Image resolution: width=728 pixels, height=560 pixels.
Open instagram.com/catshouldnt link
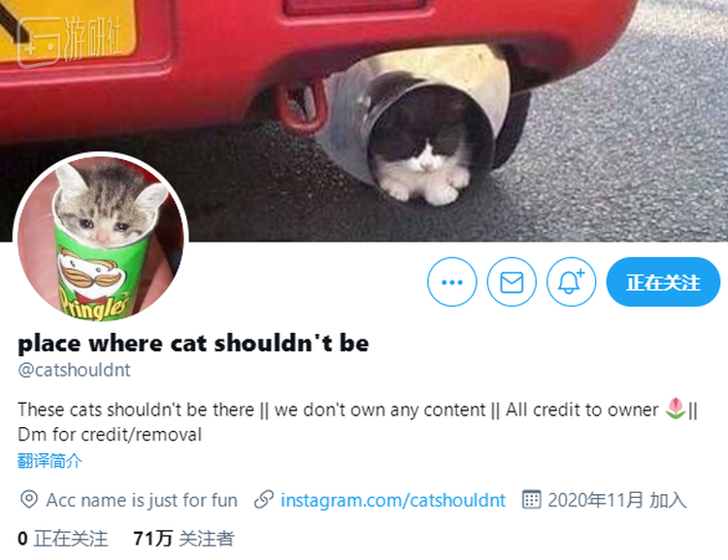pos(393,500)
